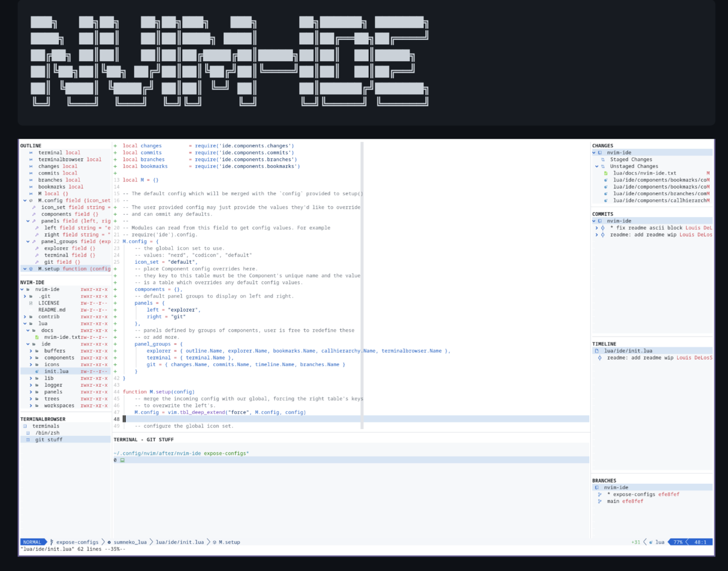Click the Staged Changes stash icon

(x=604, y=159)
